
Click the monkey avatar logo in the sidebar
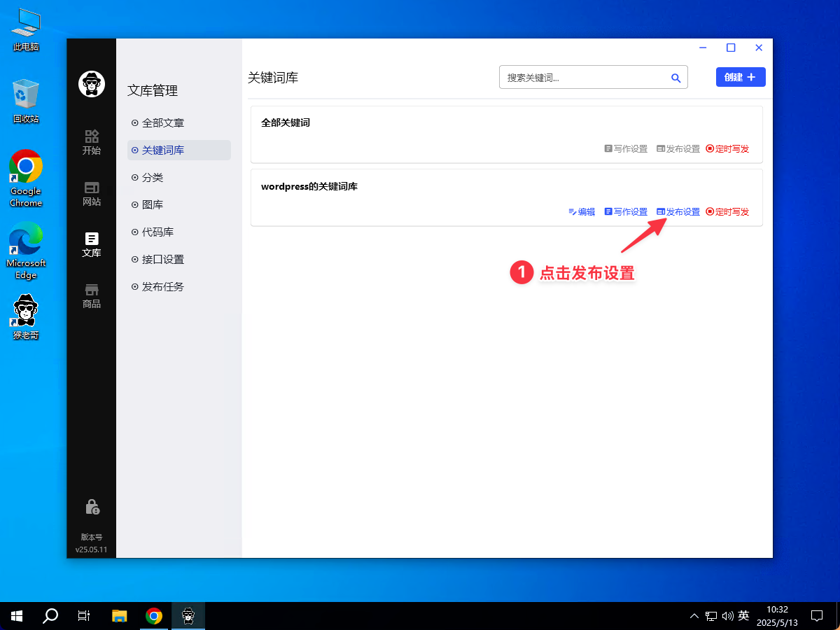point(91,85)
